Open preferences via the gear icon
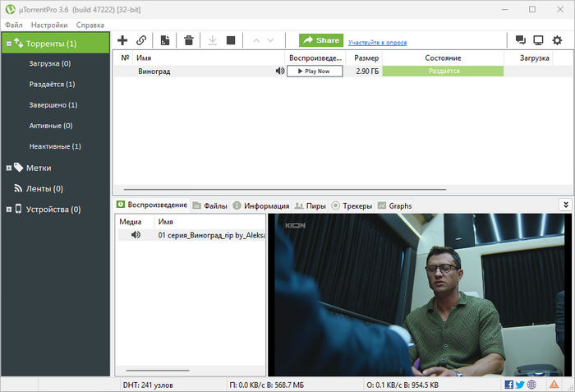 tap(557, 40)
